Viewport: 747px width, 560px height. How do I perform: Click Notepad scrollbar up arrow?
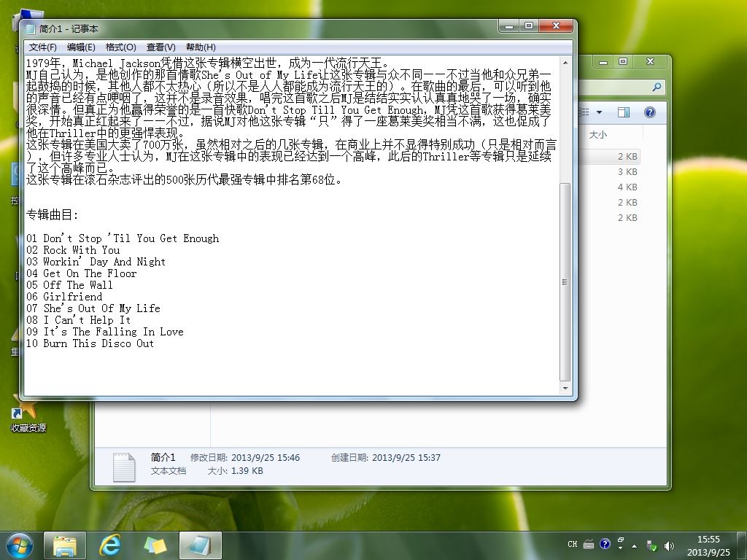(x=565, y=63)
